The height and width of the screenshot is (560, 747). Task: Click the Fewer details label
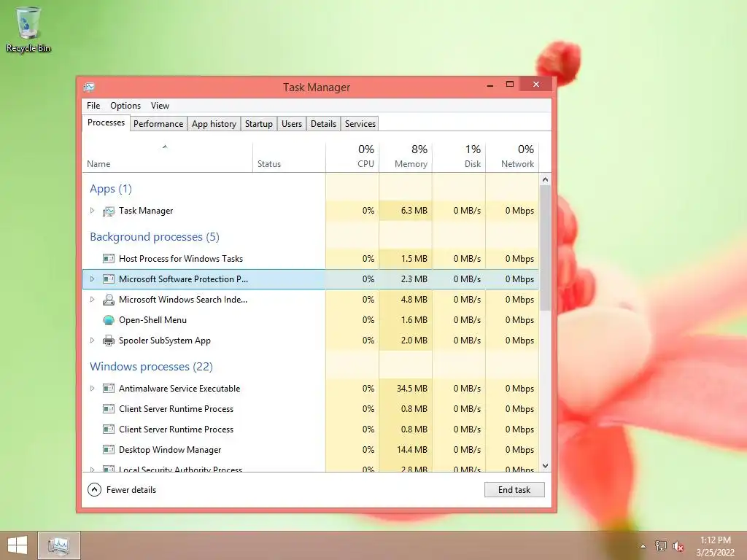pos(131,490)
